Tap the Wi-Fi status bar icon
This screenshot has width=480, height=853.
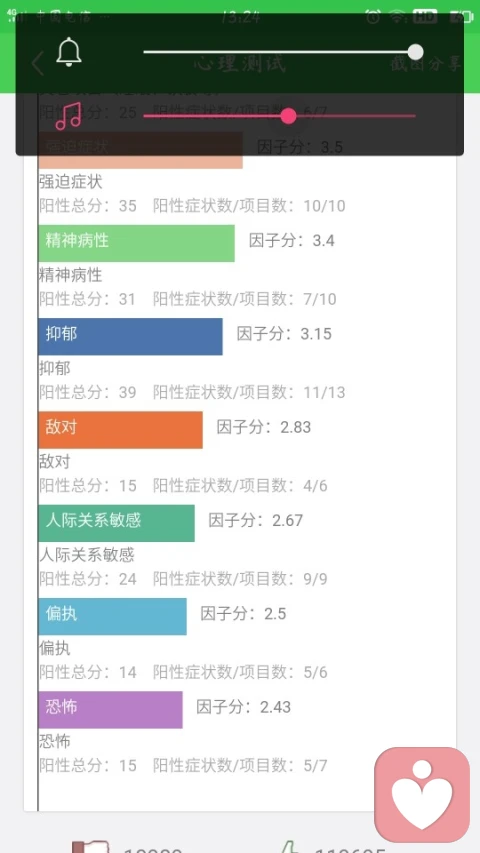[x=398, y=17]
